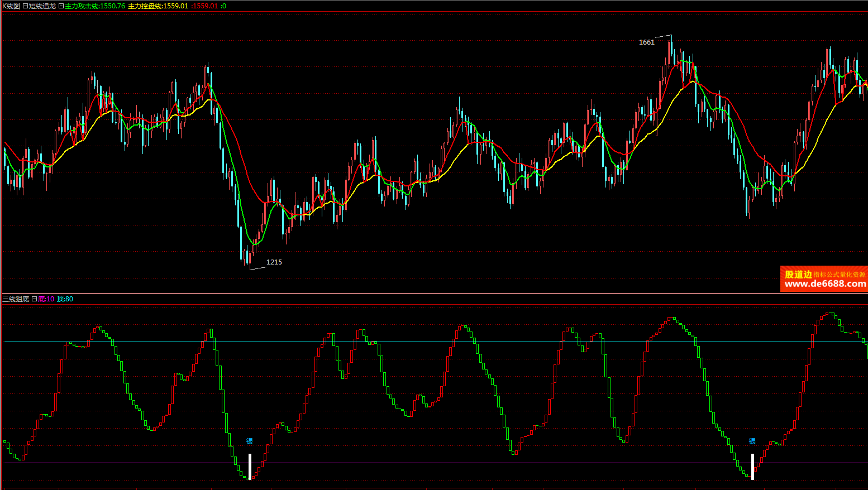The width and height of the screenshot is (868, 490).
Task: Open the www.de6688.com link
Action: tap(824, 284)
